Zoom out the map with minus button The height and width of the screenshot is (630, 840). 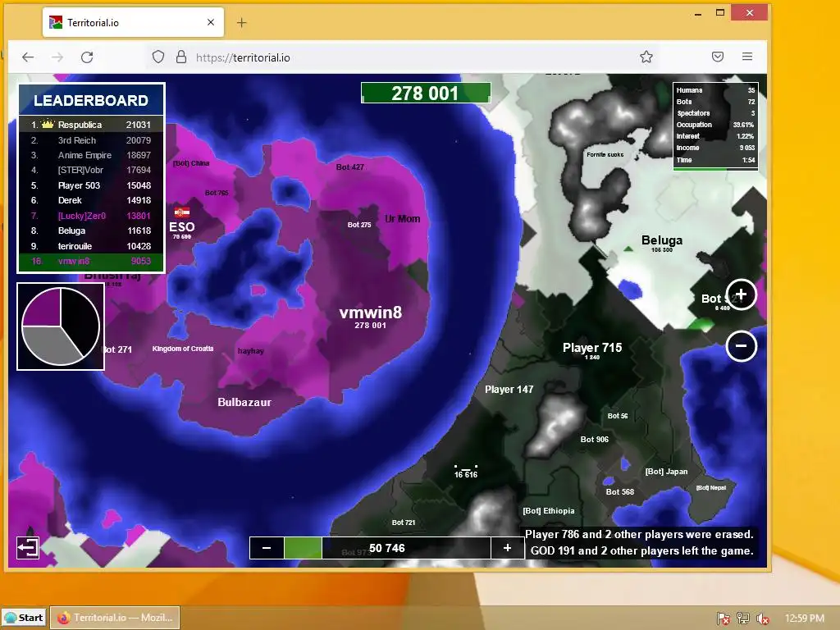click(x=741, y=346)
